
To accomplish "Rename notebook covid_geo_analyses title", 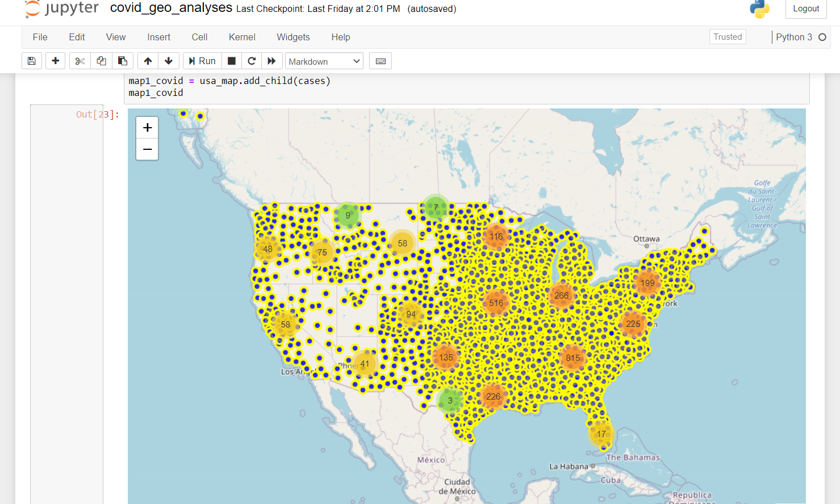I will pyautogui.click(x=171, y=8).
